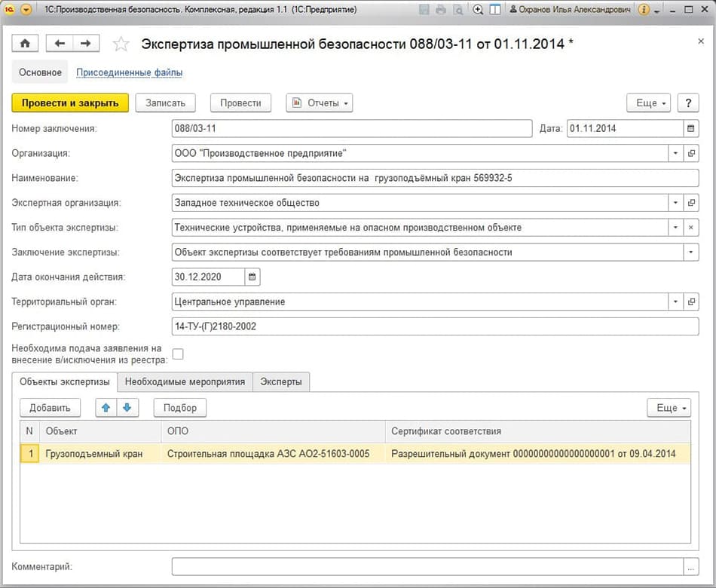Switch to Необходимые мероприятия tab
This screenshot has width=716, height=588.
point(185,382)
